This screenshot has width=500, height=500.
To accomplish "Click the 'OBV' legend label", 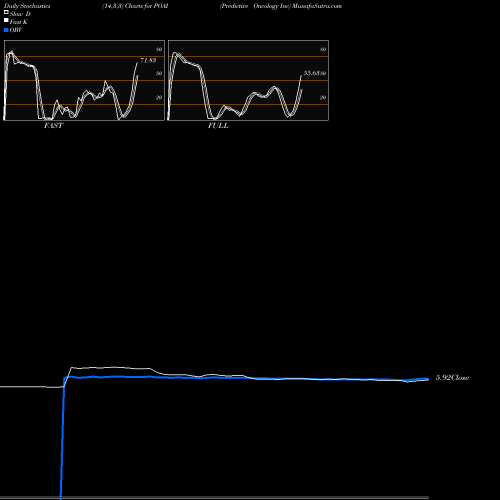I will click(x=16, y=30).
